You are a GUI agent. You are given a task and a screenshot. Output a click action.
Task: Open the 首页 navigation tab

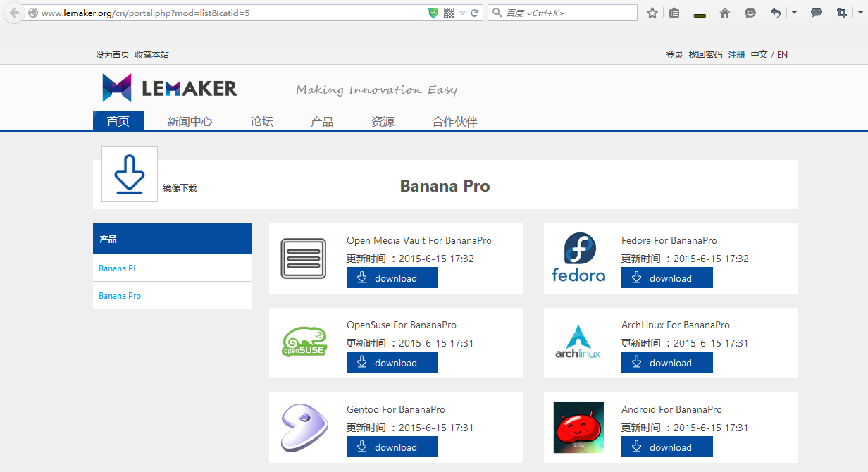click(118, 121)
